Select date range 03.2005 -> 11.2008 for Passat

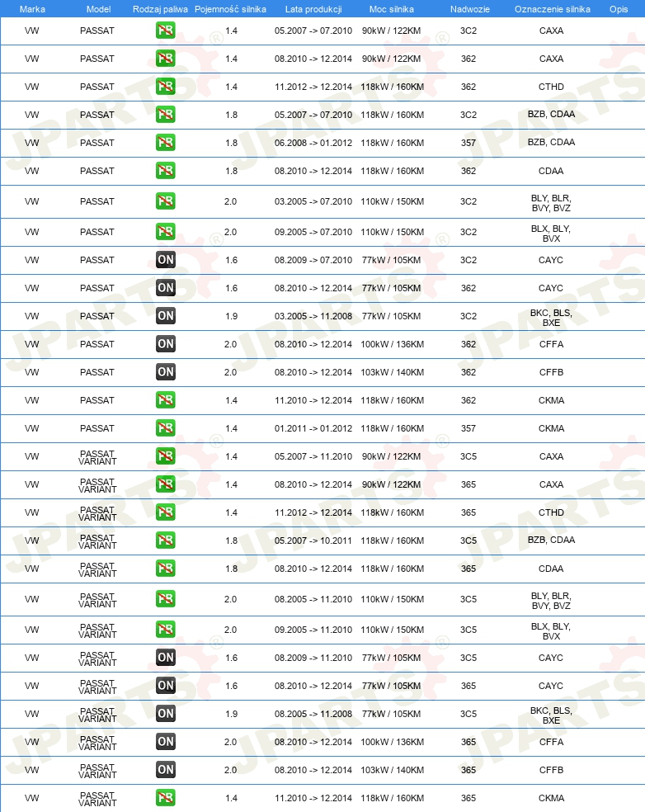tap(313, 316)
